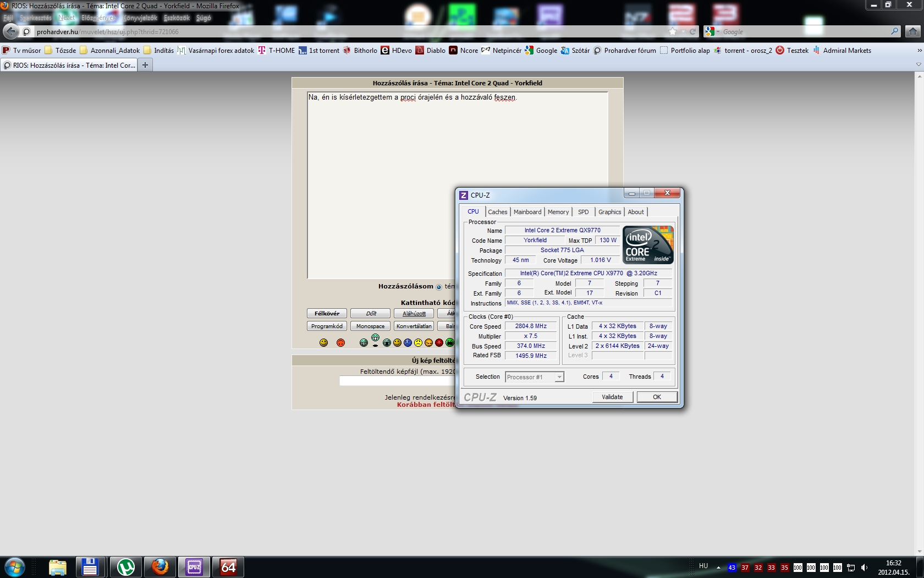Open the Diablo bookmark
924x578 pixels.
431,50
